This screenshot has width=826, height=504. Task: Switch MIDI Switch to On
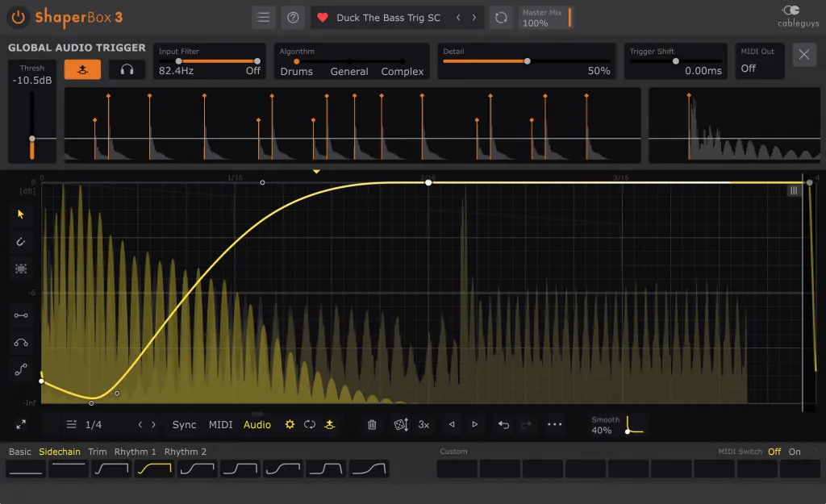tap(795, 452)
